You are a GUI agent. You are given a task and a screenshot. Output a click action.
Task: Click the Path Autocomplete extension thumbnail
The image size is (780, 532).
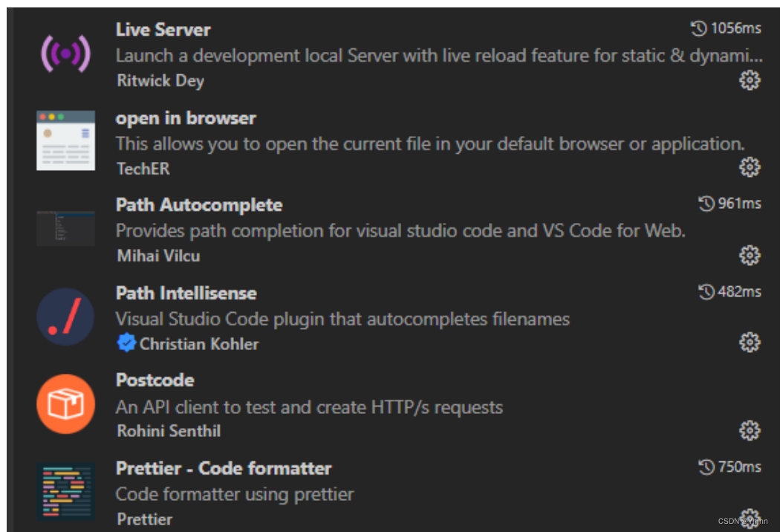[65, 228]
